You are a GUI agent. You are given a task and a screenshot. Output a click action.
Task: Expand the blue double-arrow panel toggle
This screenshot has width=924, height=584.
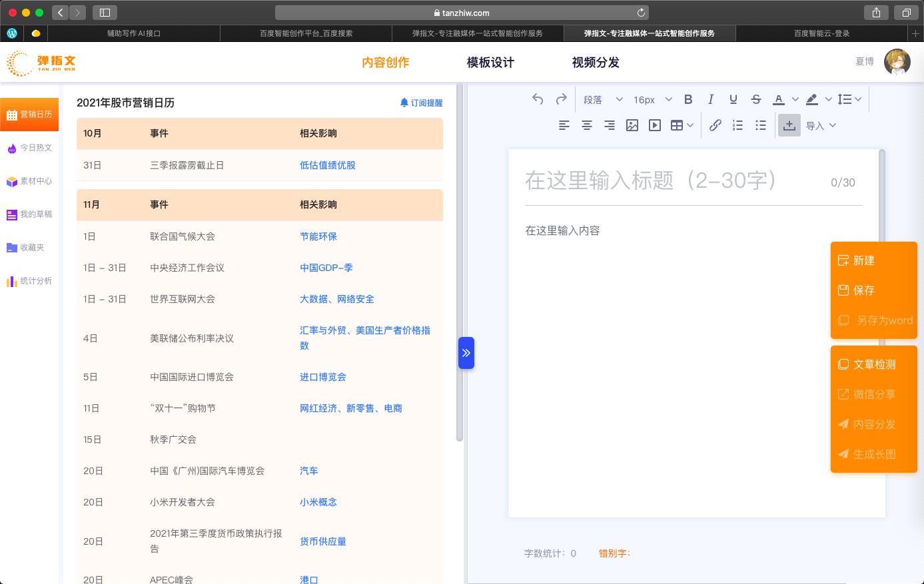[x=466, y=353]
